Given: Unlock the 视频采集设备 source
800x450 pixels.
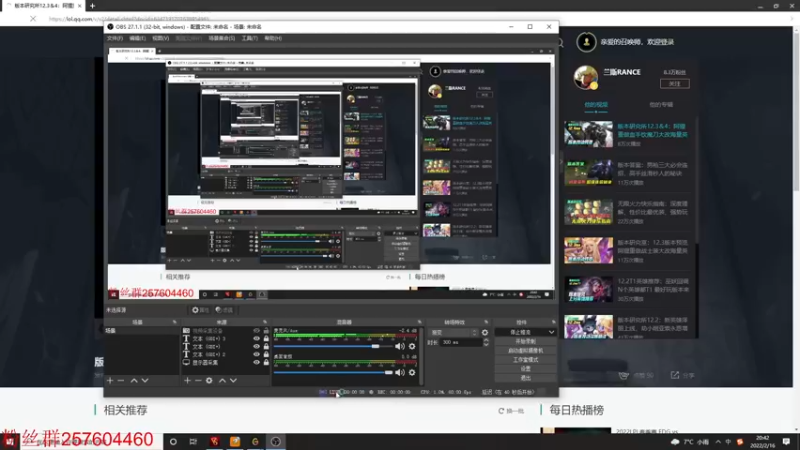Looking at the screenshot, I should [266, 331].
